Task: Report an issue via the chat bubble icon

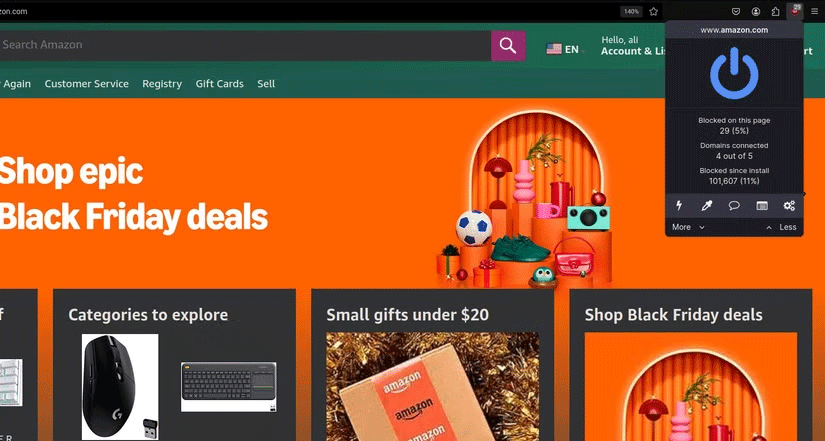Action: pos(734,206)
